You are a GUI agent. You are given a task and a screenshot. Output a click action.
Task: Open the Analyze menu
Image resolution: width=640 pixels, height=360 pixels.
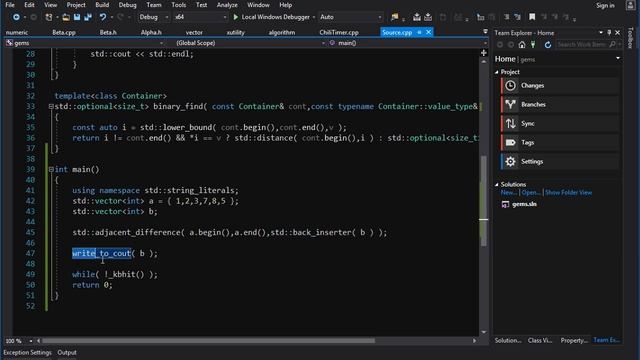point(227,5)
